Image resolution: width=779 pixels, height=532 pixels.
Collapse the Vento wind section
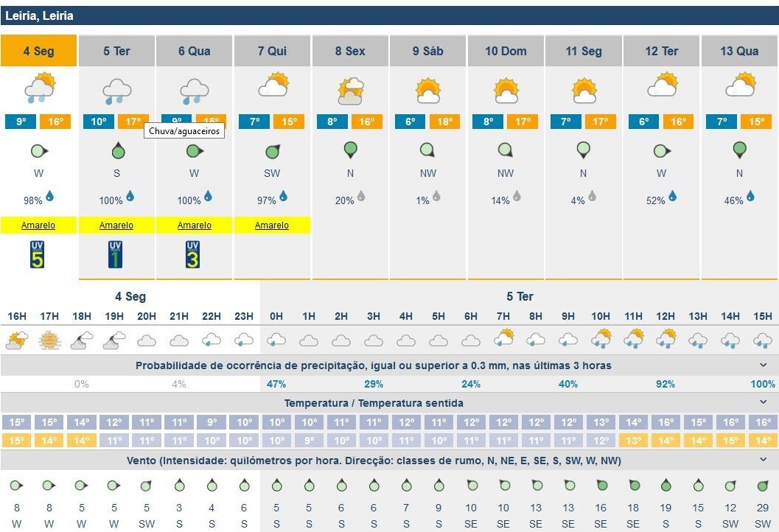pyautogui.click(x=764, y=461)
